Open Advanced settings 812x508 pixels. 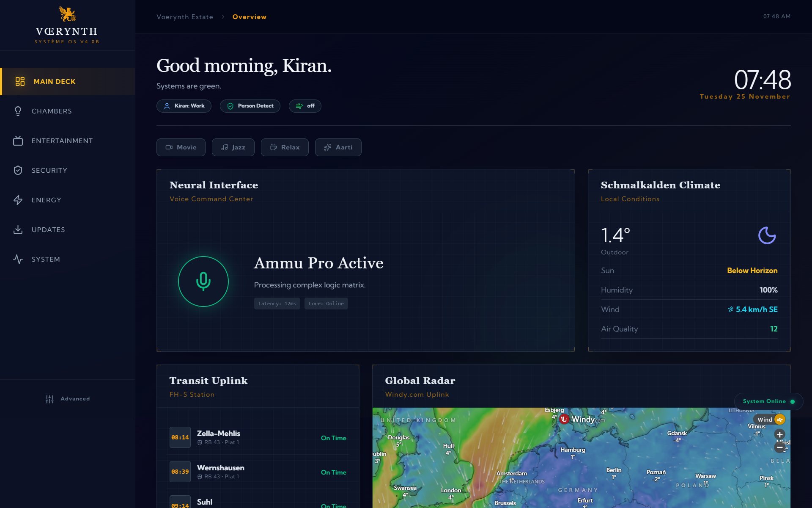(68, 399)
